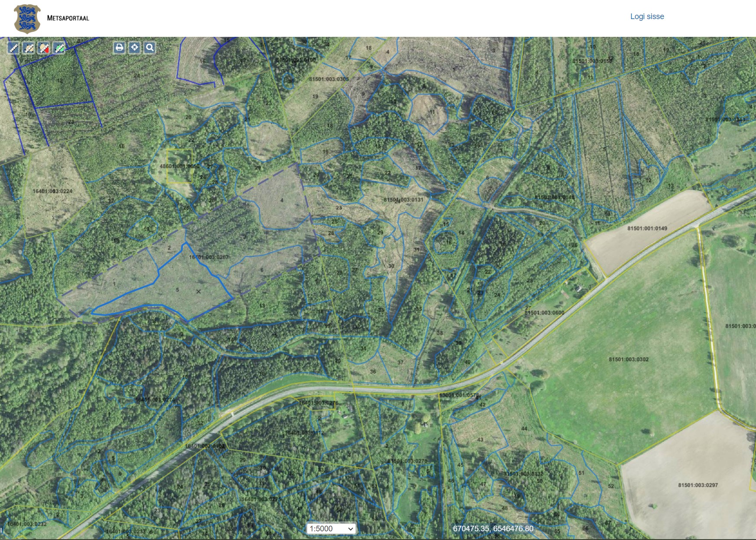This screenshot has width=756, height=540.
Task: Click parcel label 81501:003:0302 on map
Action: coord(629,360)
